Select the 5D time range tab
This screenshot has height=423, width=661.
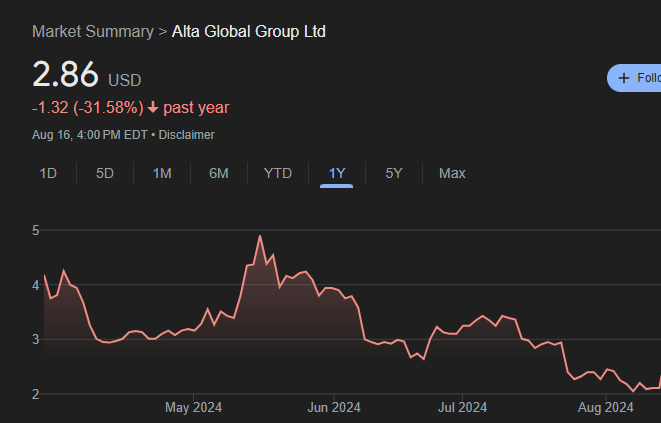(x=105, y=173)
